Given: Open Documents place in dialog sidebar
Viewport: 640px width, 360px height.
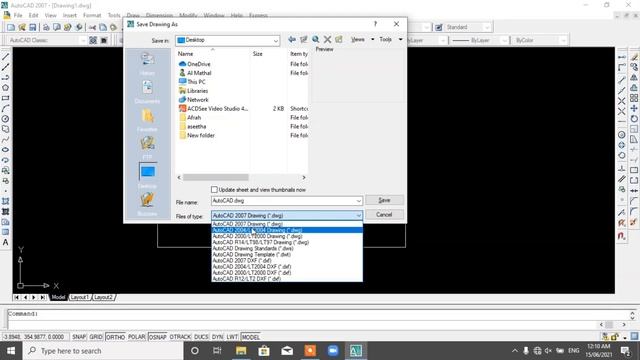Looking at the screenshot, I should point(147,91).
